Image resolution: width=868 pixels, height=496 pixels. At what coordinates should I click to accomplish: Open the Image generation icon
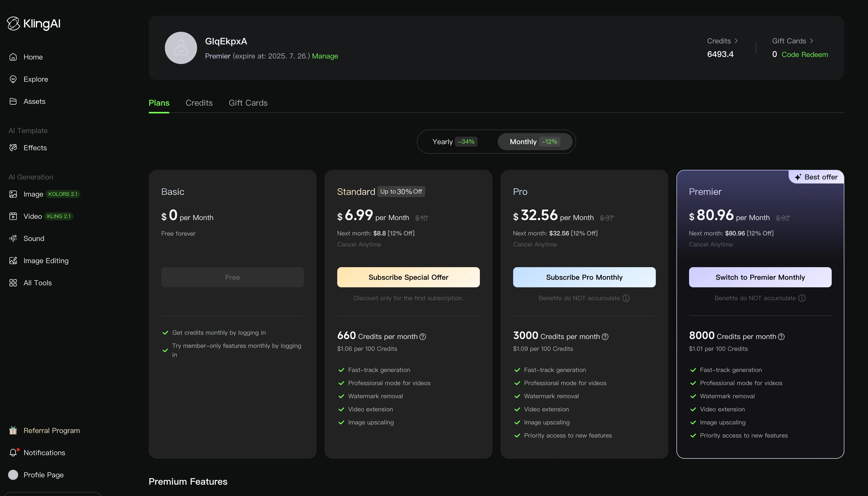(x=13, y=194)
